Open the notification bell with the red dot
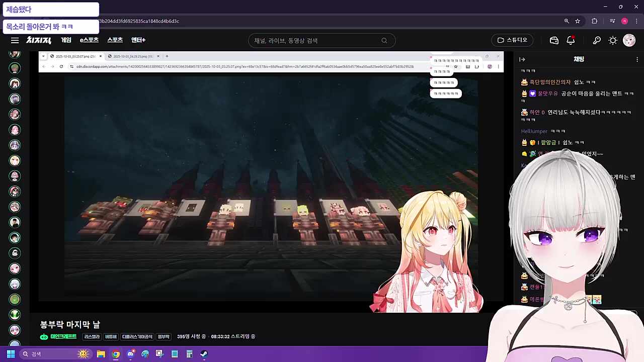The image size is (644, 362). click(x=571, y=40)
